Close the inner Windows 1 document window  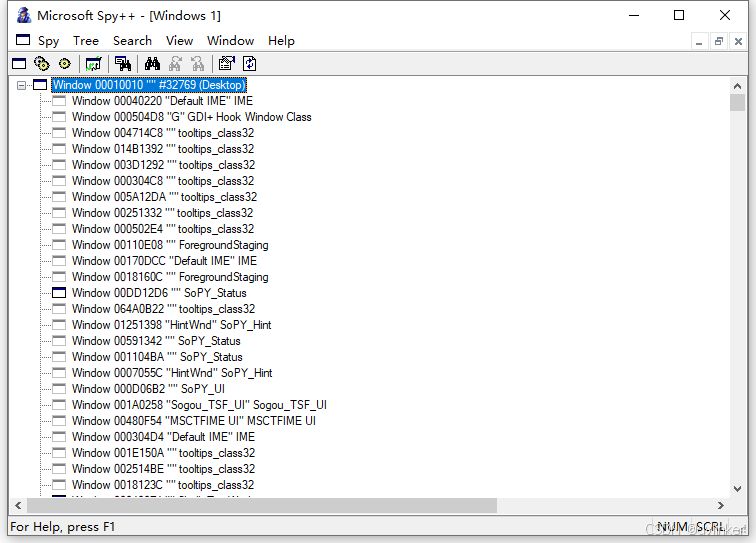tap(738, 41)
